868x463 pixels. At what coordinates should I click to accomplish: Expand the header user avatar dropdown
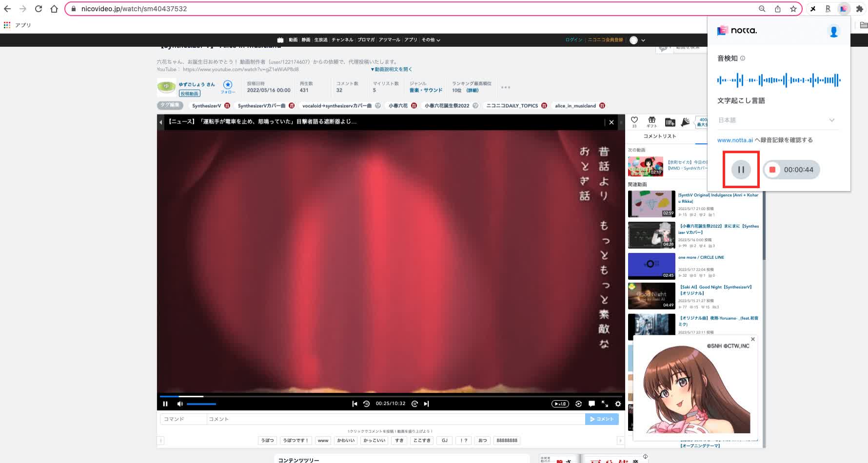637,40
